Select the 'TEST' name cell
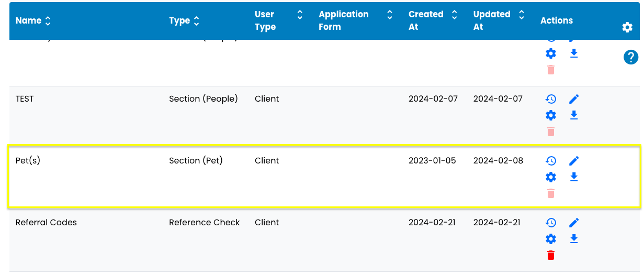 pos(25,98)
